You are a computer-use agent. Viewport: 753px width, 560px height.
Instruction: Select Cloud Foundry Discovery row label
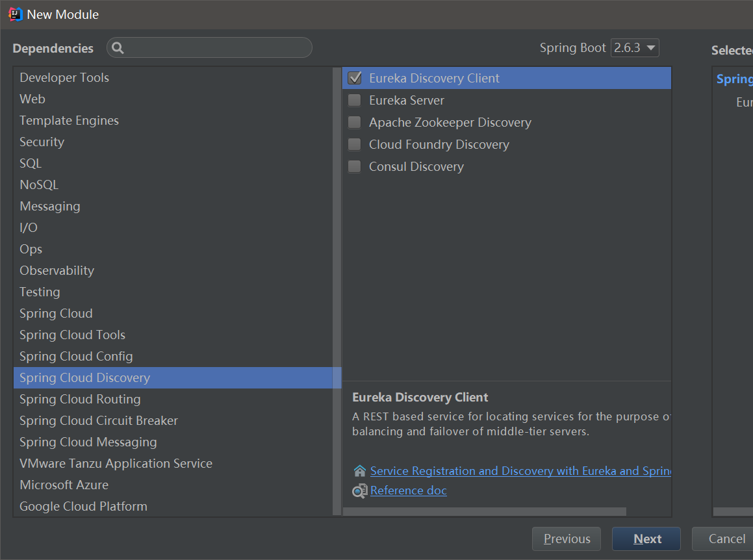pyautogui.click(x=439, y=145)
